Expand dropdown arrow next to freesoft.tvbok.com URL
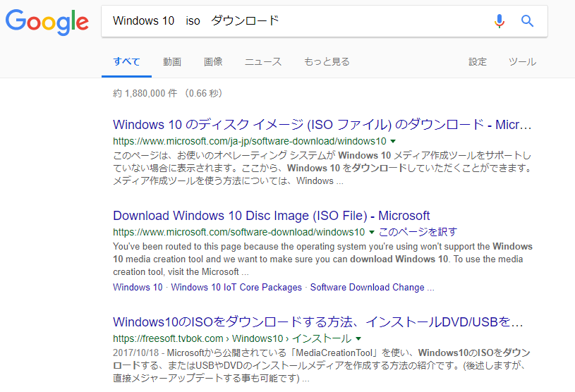The width and height of the screenshot is (575, 392). 358,338
